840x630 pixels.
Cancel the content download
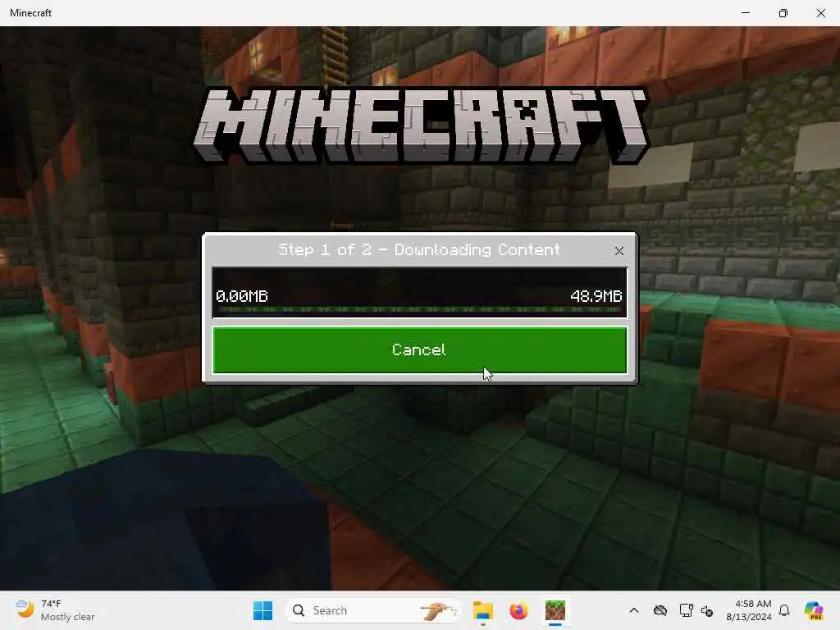click(419, 349)
